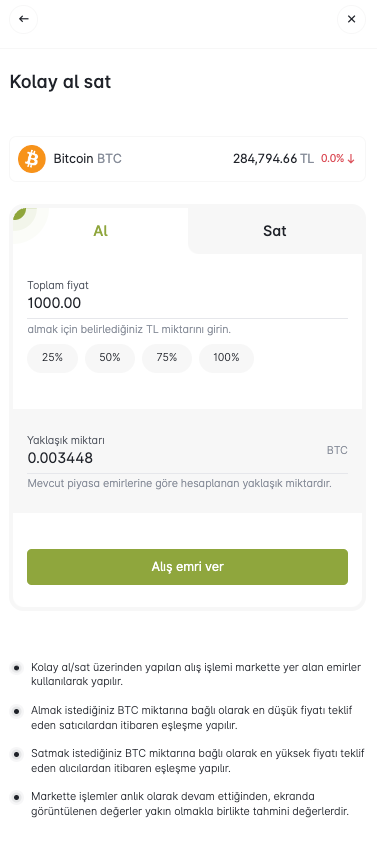Close the Kolay al sat dialog
This screenshot has width=377, height=842.
tap(351, 19)
